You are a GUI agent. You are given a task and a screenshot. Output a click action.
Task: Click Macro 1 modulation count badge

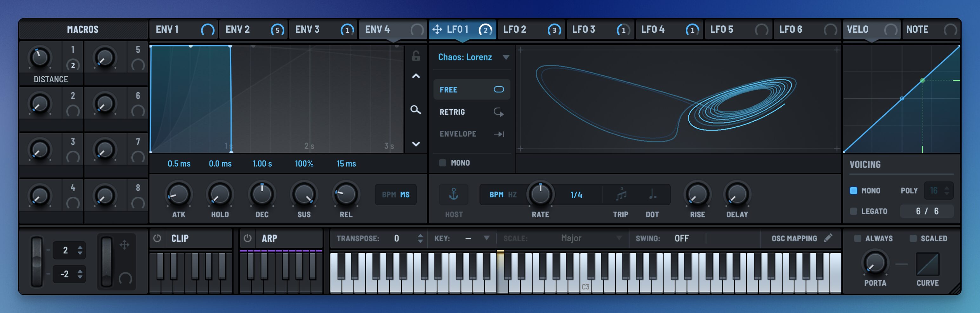coord(73,65)
